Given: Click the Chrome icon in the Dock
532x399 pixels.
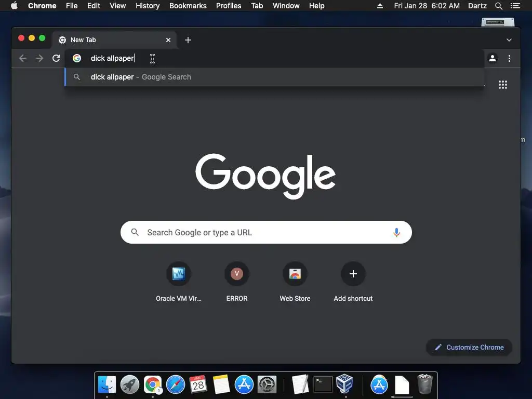Looking at the screenshot, I should pyautogui.click(x=153, y=384).
